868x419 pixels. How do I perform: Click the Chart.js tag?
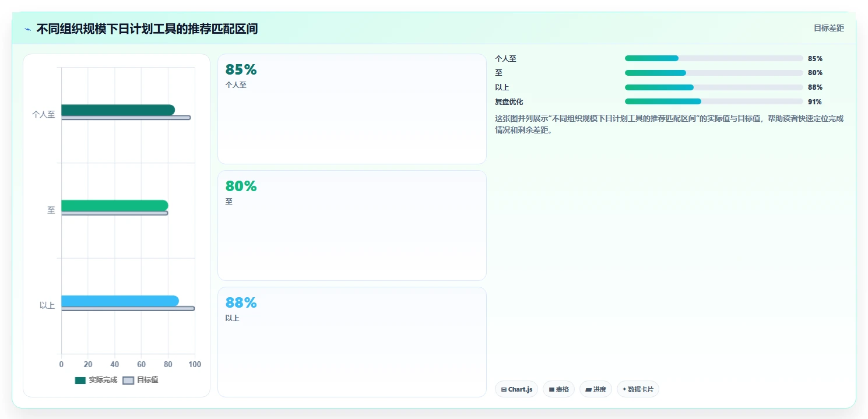516,389
